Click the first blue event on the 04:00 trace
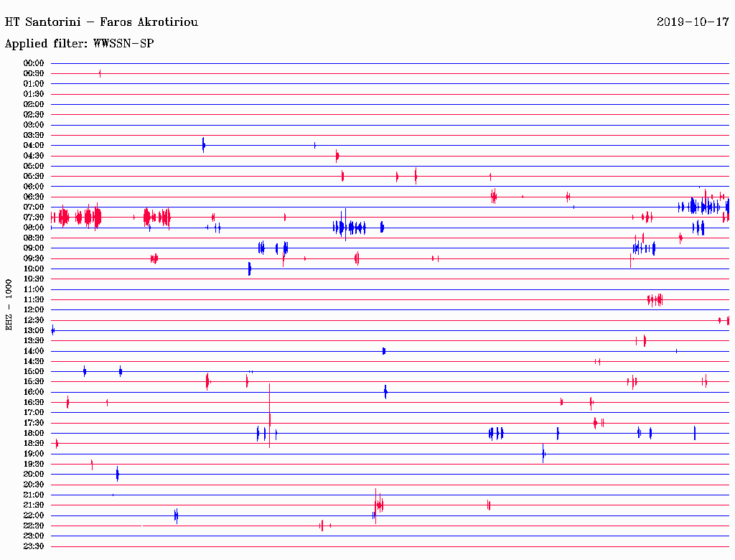 (203, 146)
